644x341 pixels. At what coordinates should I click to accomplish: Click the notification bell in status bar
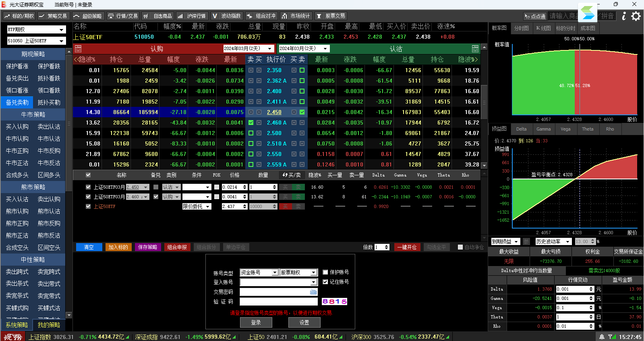(602, 337)
